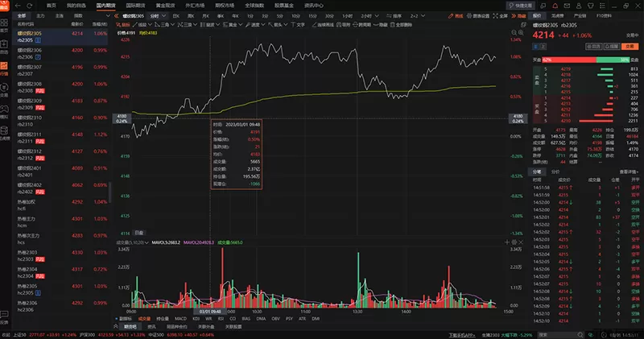Expand the 2小时 period dropdown

coord(377,16)
